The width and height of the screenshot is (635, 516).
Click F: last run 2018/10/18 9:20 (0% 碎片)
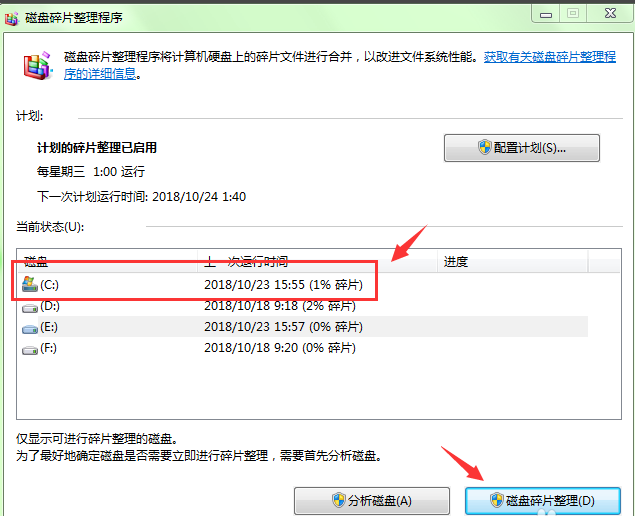[280, 348]
